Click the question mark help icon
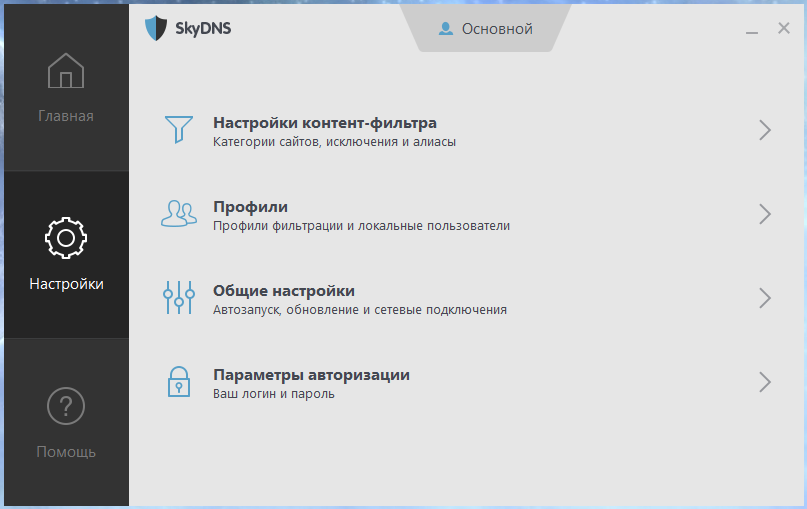The image size is (807, 509). 66,406
